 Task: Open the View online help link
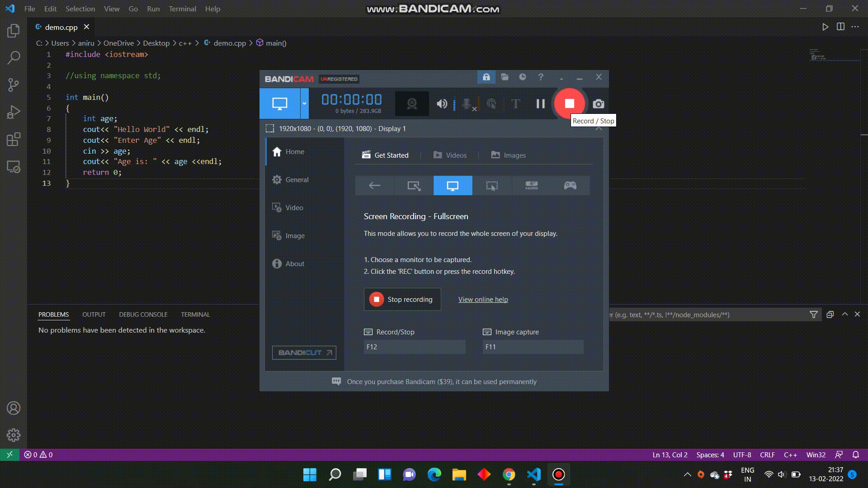pyautogui.click(x=483, y=299)
